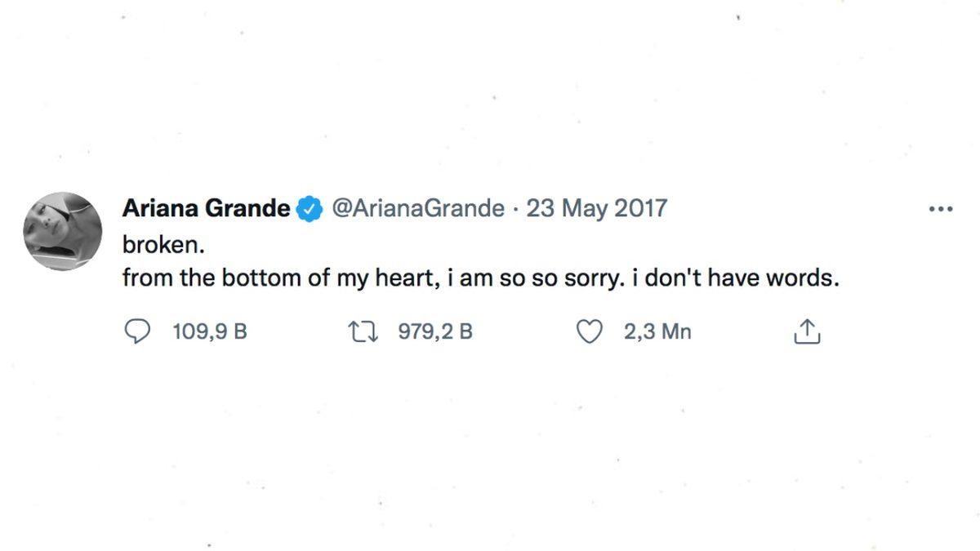This screenshot has height=551, width=980.
Task: Open the @ArianaGrande handle link
Action: click(416, 209)
